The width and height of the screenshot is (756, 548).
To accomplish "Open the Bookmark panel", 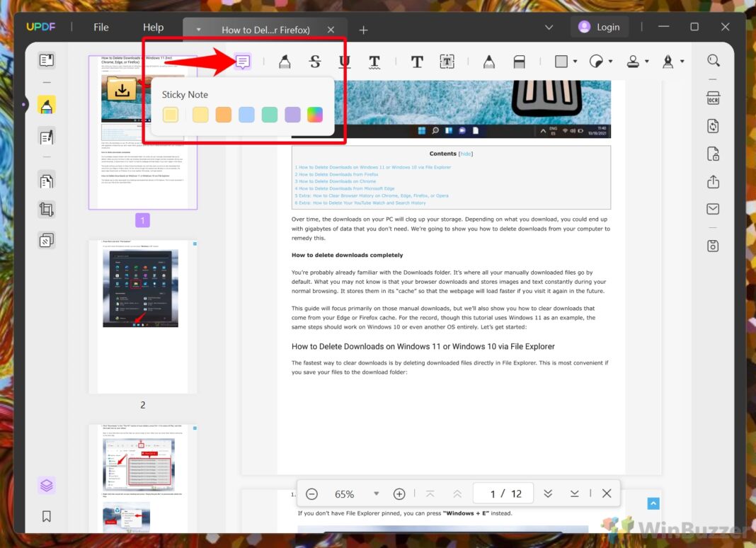I will click(x=47, y=516).
